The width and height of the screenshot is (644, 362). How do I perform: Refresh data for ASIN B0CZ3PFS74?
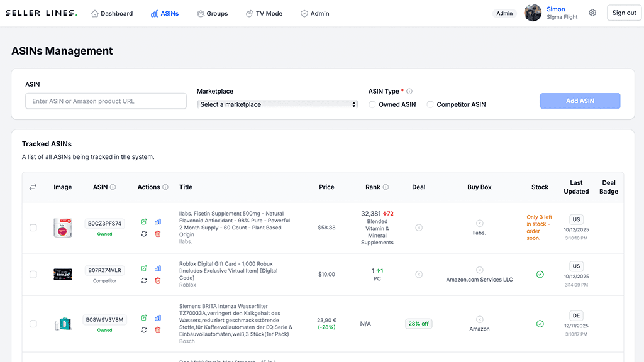click(144, 234)
